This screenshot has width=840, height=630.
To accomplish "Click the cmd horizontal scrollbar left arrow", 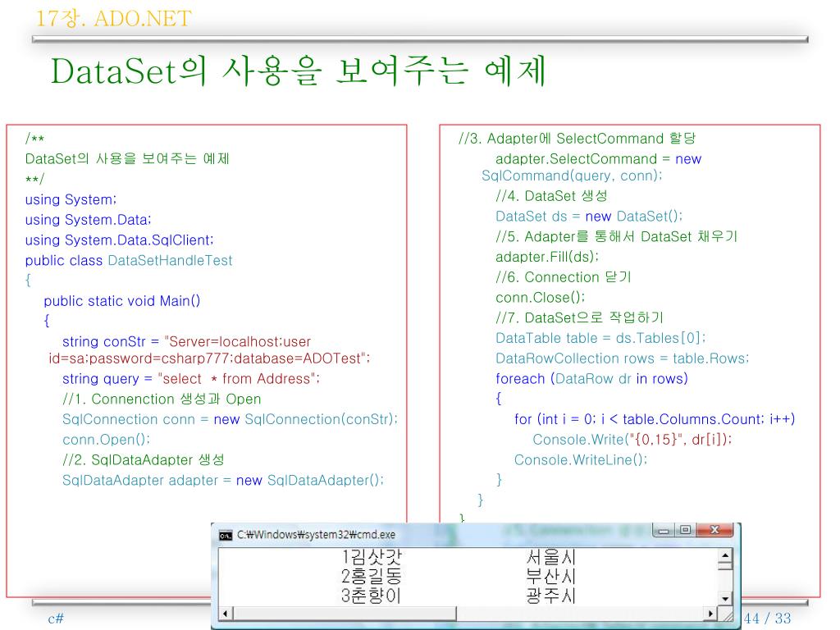I will pyautogui.click(x=226, y=614).
